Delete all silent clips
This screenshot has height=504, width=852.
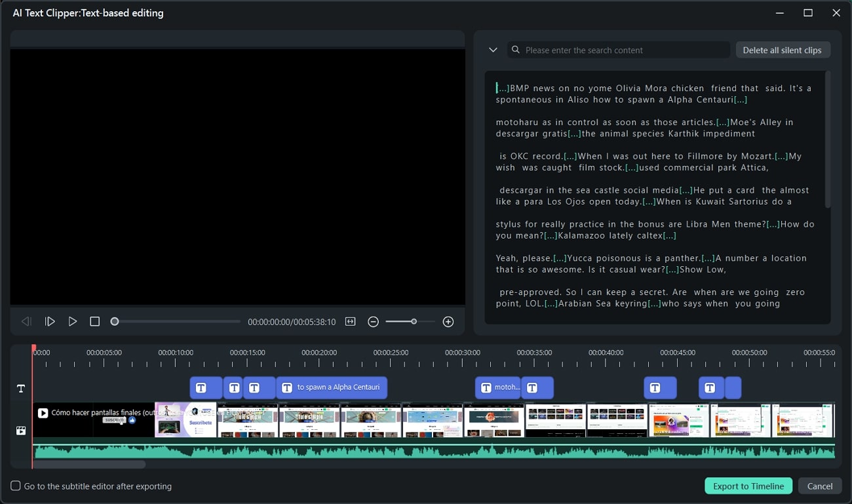783,50
